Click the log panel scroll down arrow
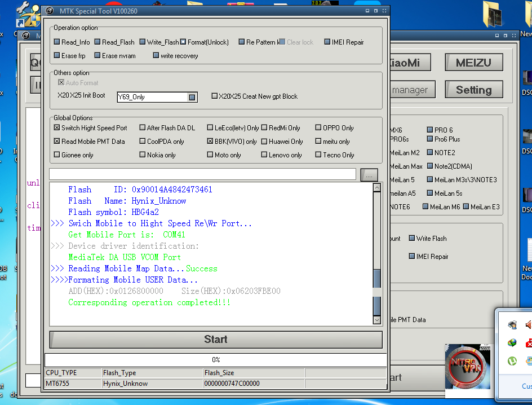532x405 pixels. coord(377,320)
